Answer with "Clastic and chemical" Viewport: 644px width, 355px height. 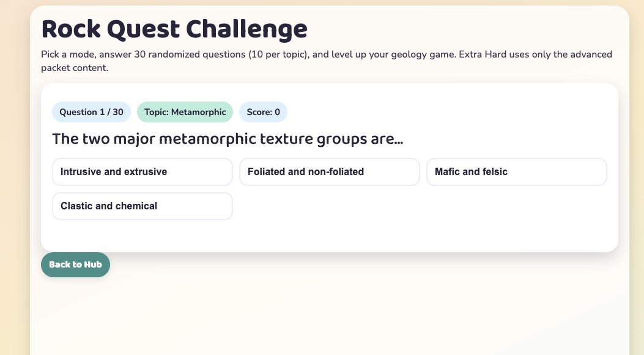pos(142,206)
